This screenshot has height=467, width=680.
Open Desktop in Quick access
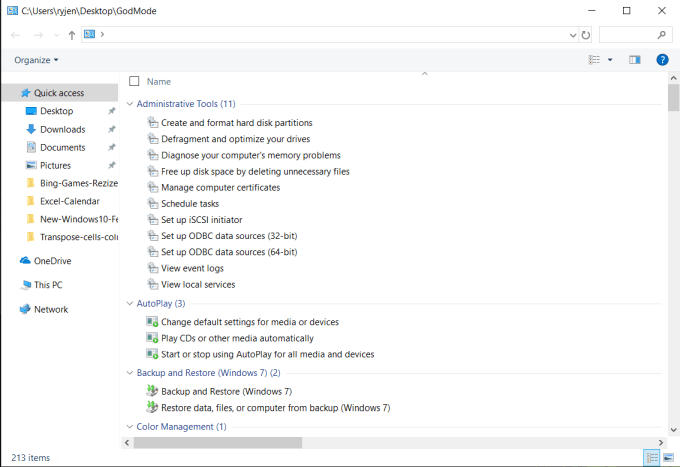click(x=56, y=111)
